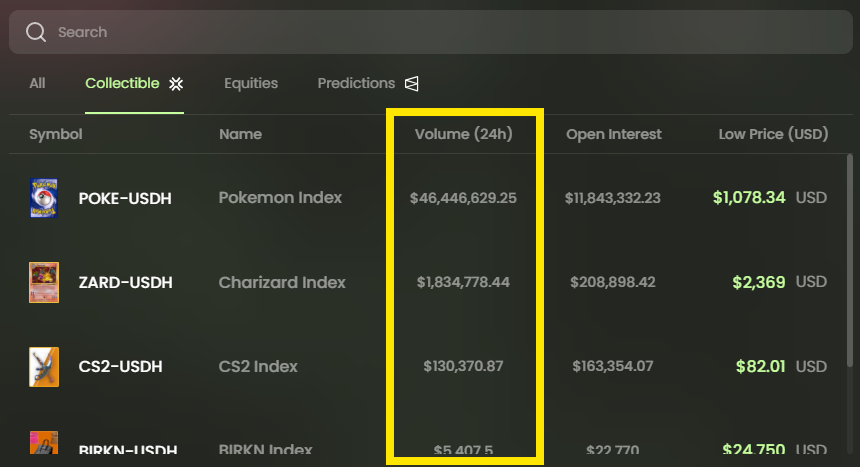Switch to the All tab
Screen dimensions: 860x467
37,83
